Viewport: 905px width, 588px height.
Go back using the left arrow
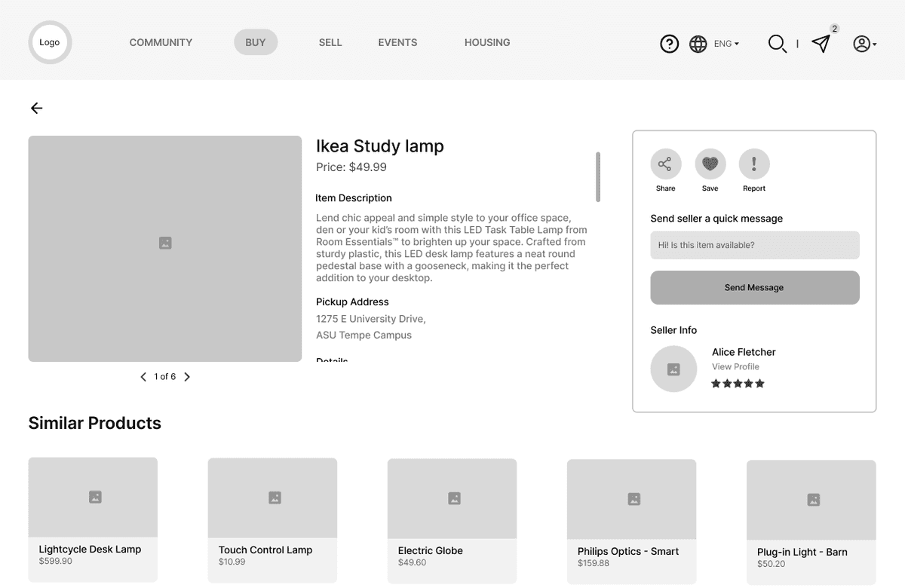click(36, 108)
